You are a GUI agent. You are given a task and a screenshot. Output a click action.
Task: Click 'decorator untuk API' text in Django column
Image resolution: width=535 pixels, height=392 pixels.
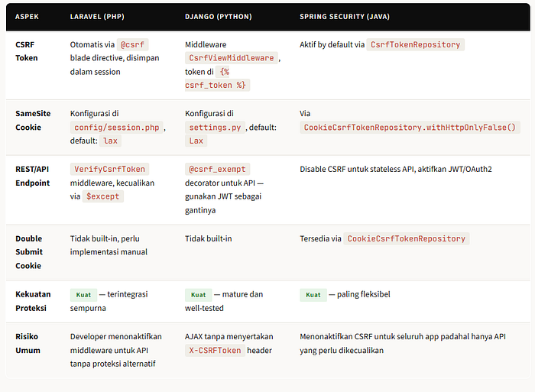pos(220,183)
